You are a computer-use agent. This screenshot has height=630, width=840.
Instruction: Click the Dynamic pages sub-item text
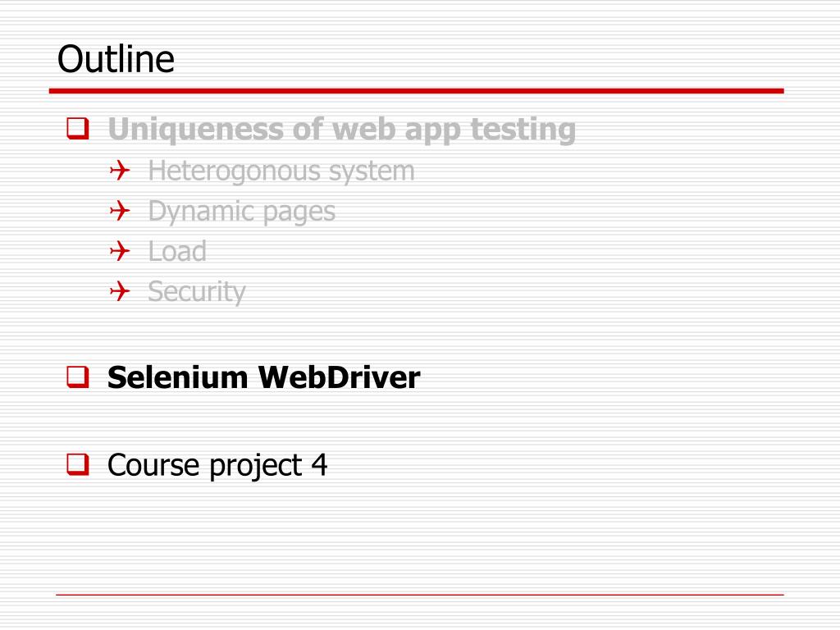coord(242,212)
